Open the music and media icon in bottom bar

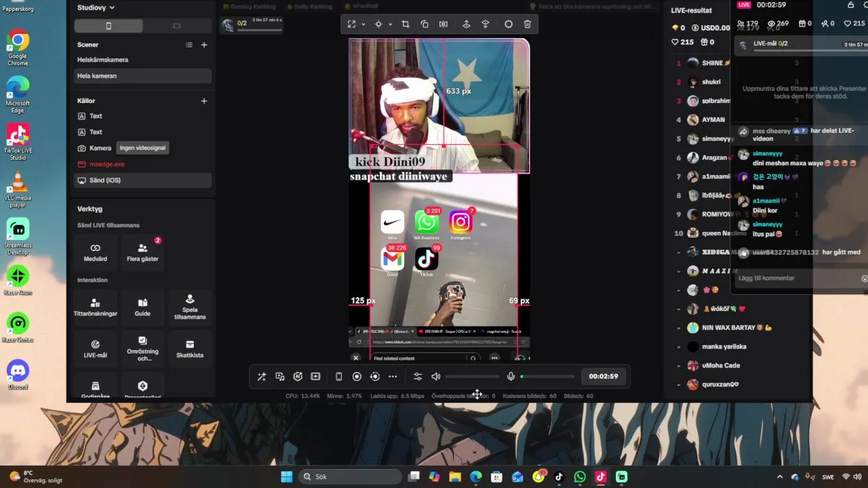[280, 376]
